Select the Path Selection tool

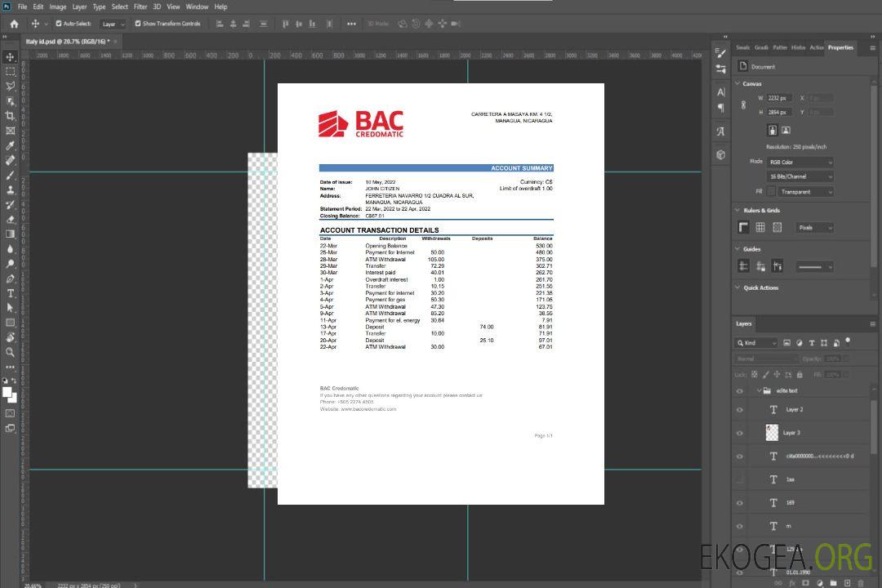pos(10,308)
